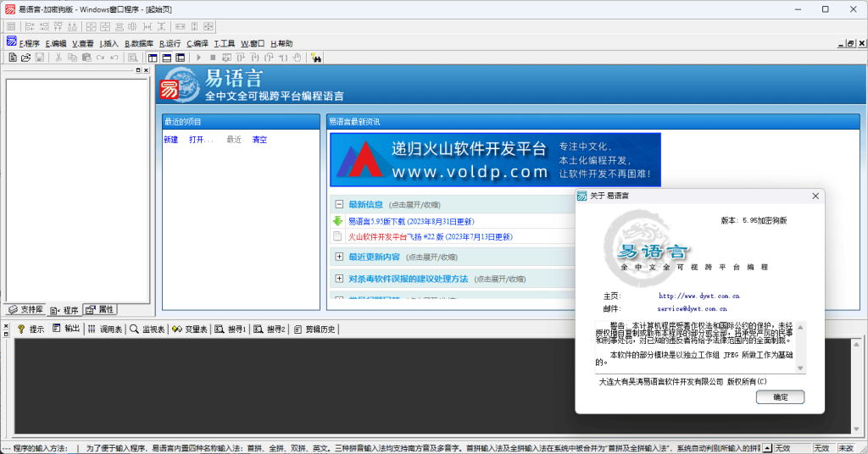Click the Save floppy disk icon
Screen dimensions: 868x454
(39, 58)
